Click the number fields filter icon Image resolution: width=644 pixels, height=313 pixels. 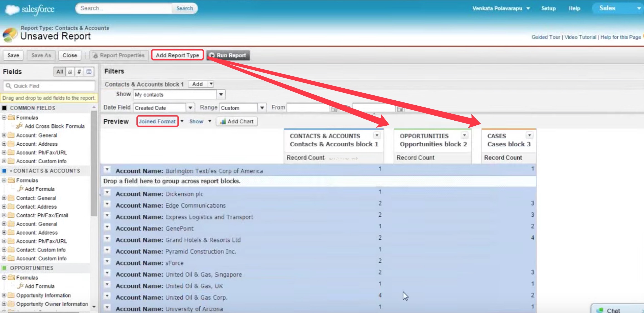point(79,72)
